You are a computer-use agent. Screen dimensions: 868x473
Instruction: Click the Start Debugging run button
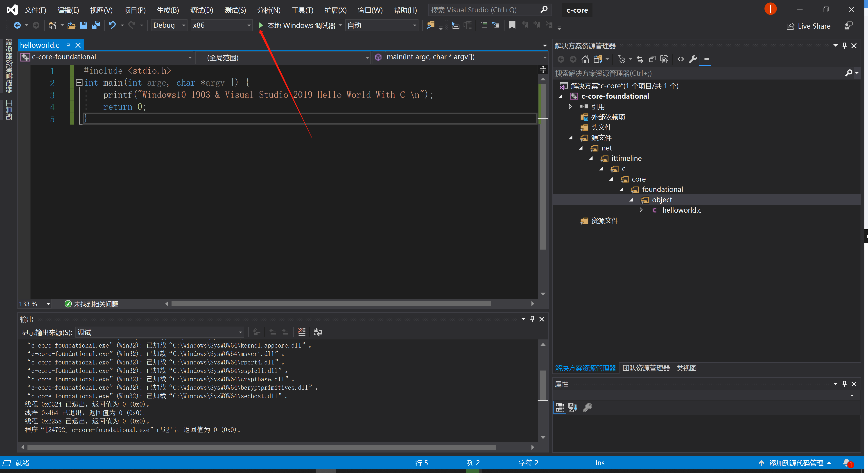point(260,25)
